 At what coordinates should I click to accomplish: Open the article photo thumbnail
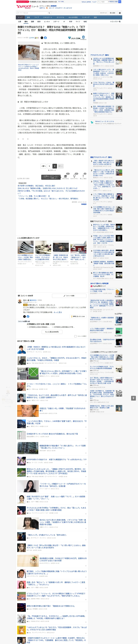[x=29, y=52]
